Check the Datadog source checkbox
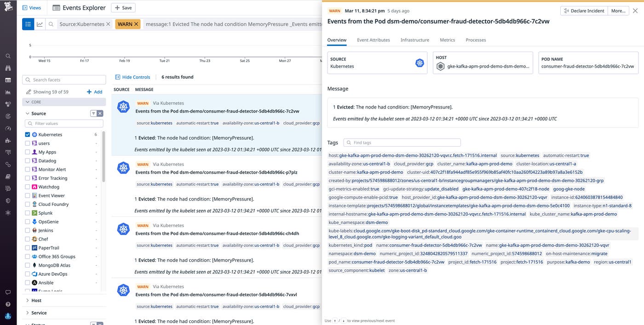Image resolution: width=644 pixels, height=325 pixels. click(28, 161)
